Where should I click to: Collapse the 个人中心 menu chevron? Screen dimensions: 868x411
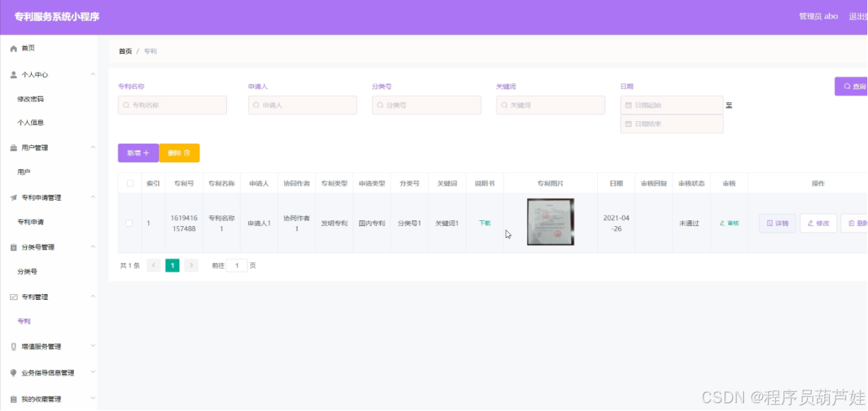click(93, 74)
